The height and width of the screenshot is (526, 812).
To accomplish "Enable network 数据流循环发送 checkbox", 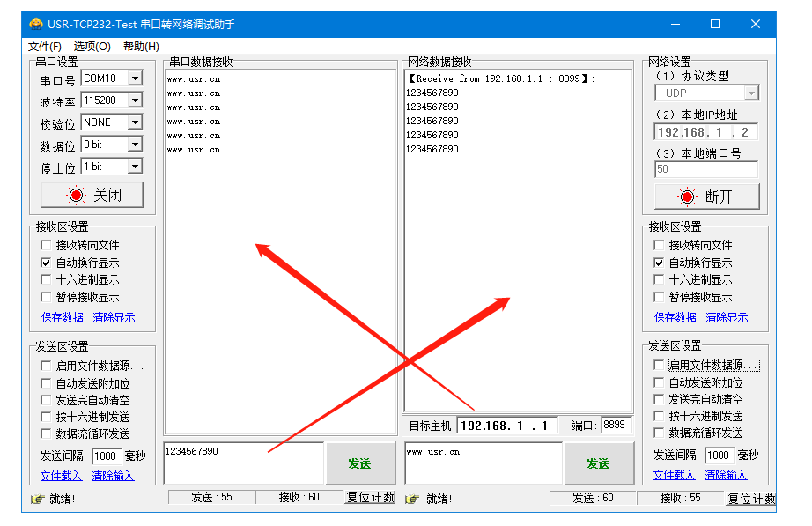I will [x=659, y=433].
